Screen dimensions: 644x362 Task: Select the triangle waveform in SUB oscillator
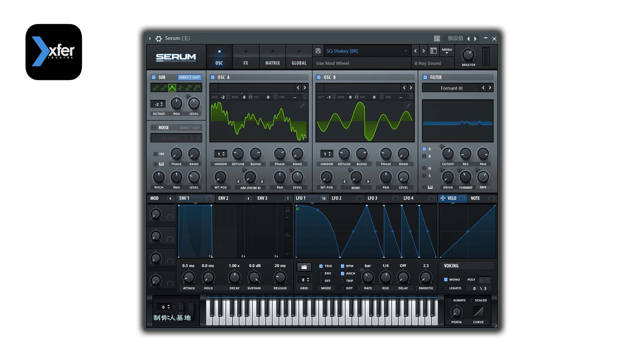pos(172,88)
